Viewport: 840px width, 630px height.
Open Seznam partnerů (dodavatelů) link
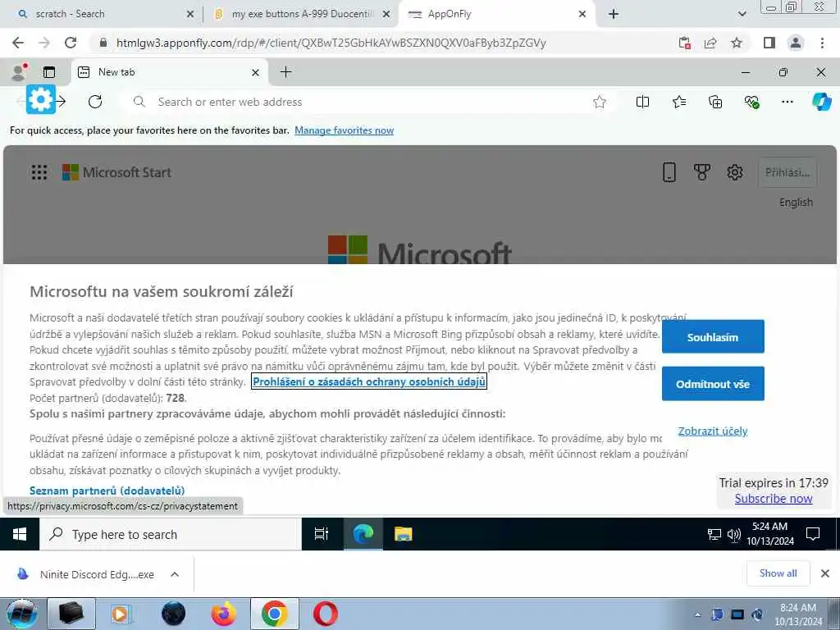coord(107,491)
